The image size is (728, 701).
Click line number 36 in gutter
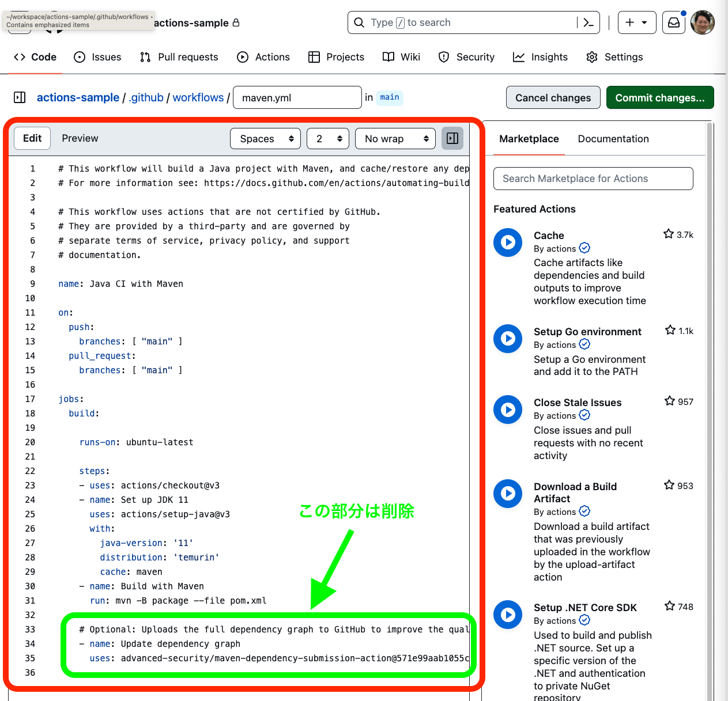point(30,673)
